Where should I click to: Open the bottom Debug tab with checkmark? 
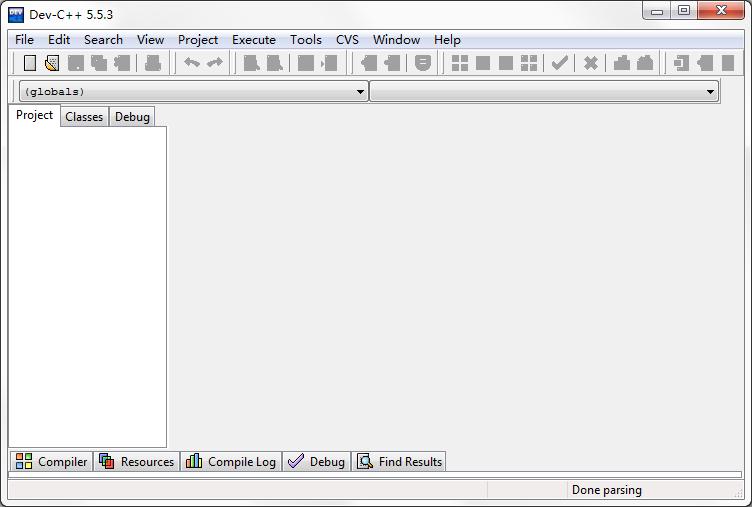click(316, 461)
